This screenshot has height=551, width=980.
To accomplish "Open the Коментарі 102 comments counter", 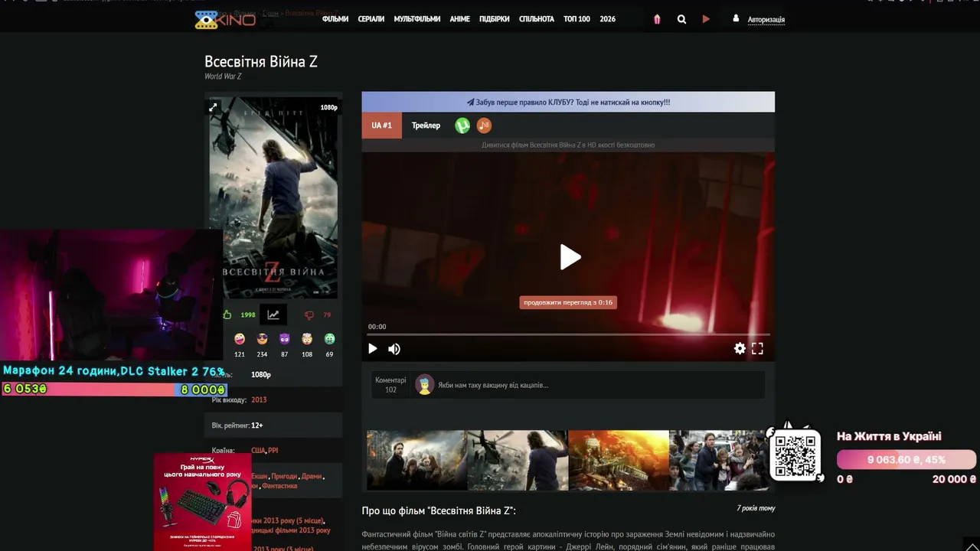I will pyautogui.click(x=390, y=385).
